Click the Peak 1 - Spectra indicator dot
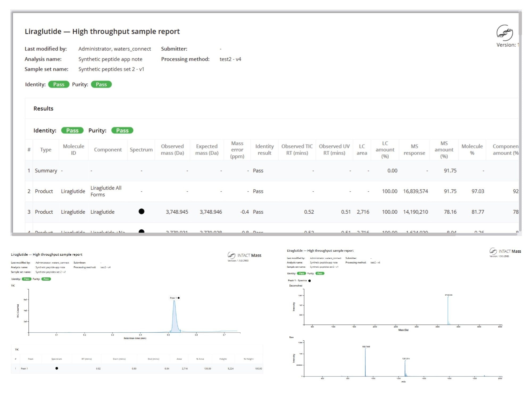The width and height of the screenshot is (532, 393). coord(309,280)
